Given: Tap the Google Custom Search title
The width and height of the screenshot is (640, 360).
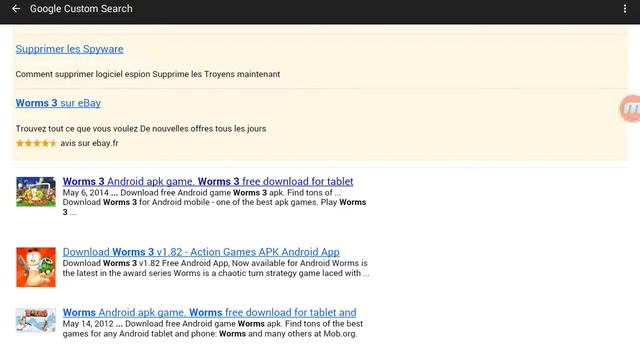Looking at the screenshot, I should 81,9.
